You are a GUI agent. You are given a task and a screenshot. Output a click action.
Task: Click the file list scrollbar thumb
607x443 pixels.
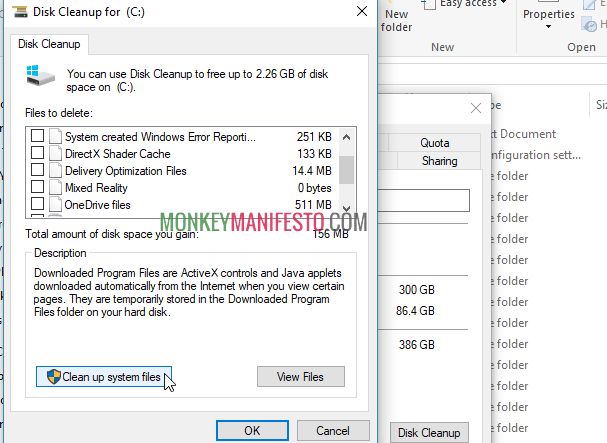pos(346,170)
